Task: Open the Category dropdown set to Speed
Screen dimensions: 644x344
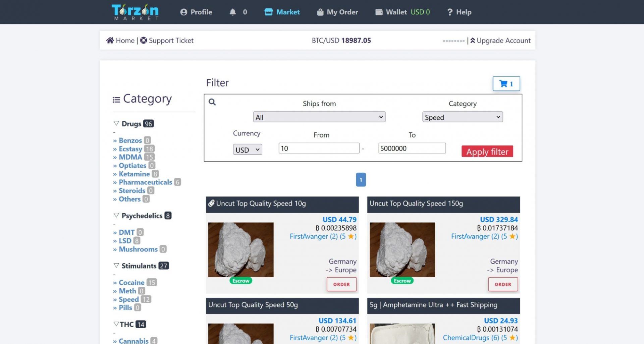Action: pos(463,117)
